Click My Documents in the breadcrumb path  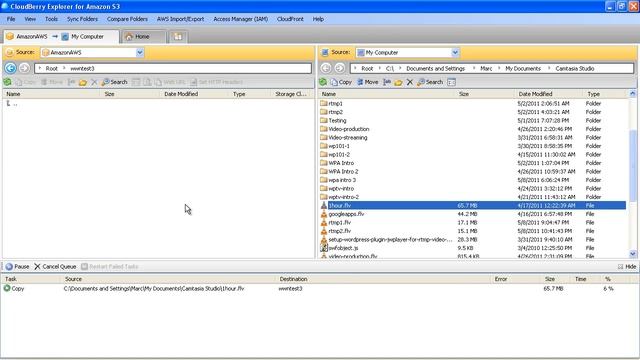[x=523, y=69]
